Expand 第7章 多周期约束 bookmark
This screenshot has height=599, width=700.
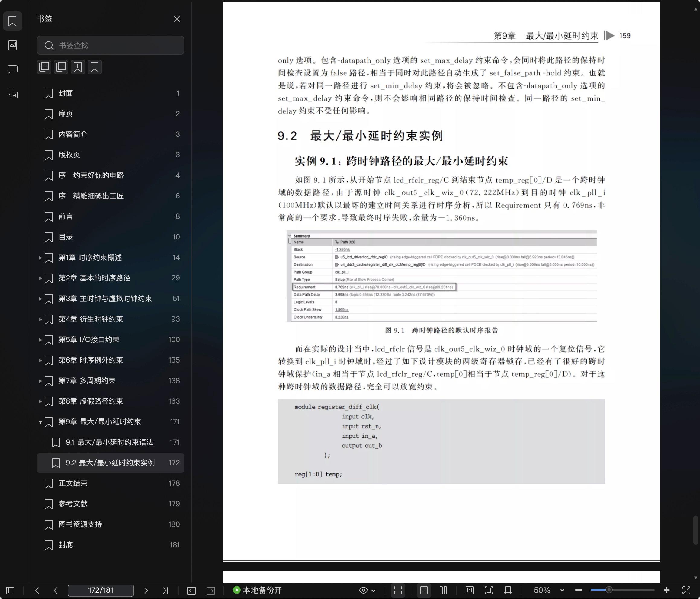tap(40, 381)
